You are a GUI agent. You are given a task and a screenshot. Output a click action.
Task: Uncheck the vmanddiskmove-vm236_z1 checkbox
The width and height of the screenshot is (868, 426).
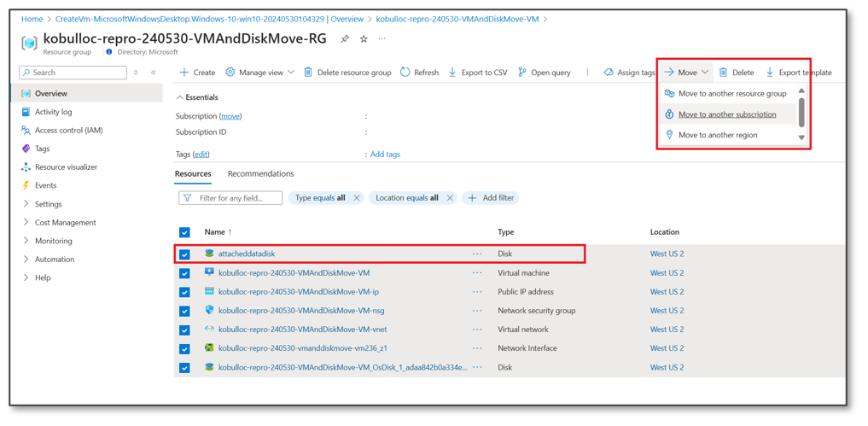184,348
